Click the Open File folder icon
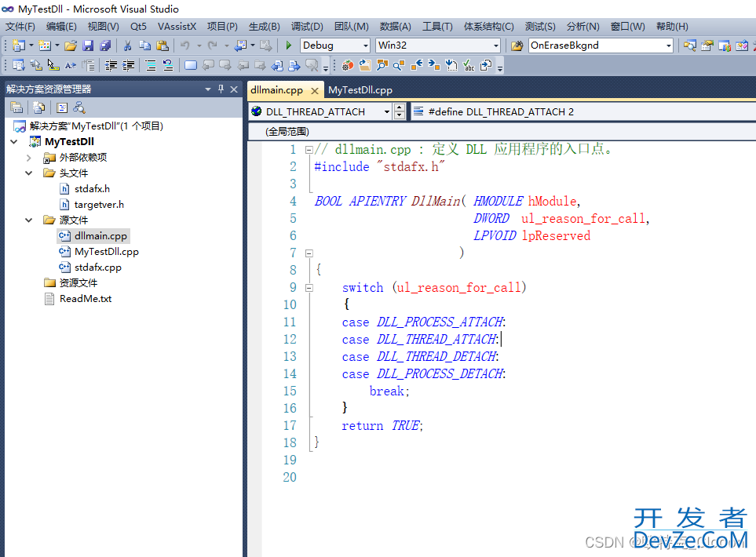 click(x=71, y=46)
